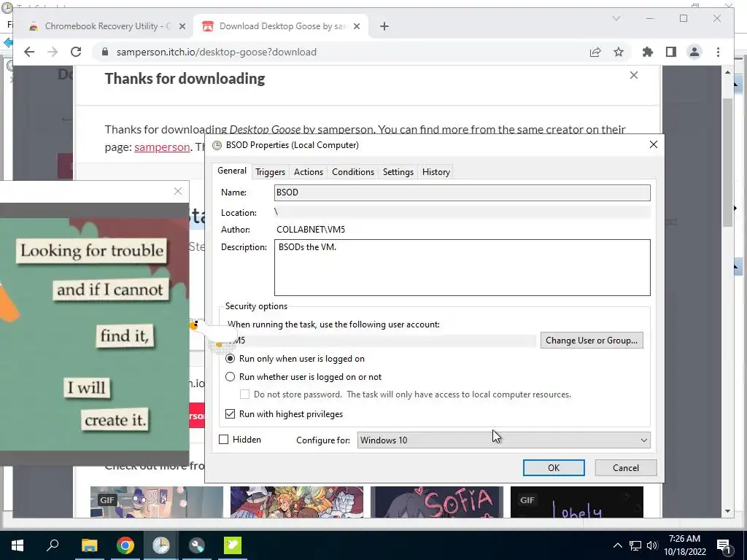This screenshot has width=747, height=560.
Task: Close the Download Desktop Goose tab
Action: tap(356, 27)
